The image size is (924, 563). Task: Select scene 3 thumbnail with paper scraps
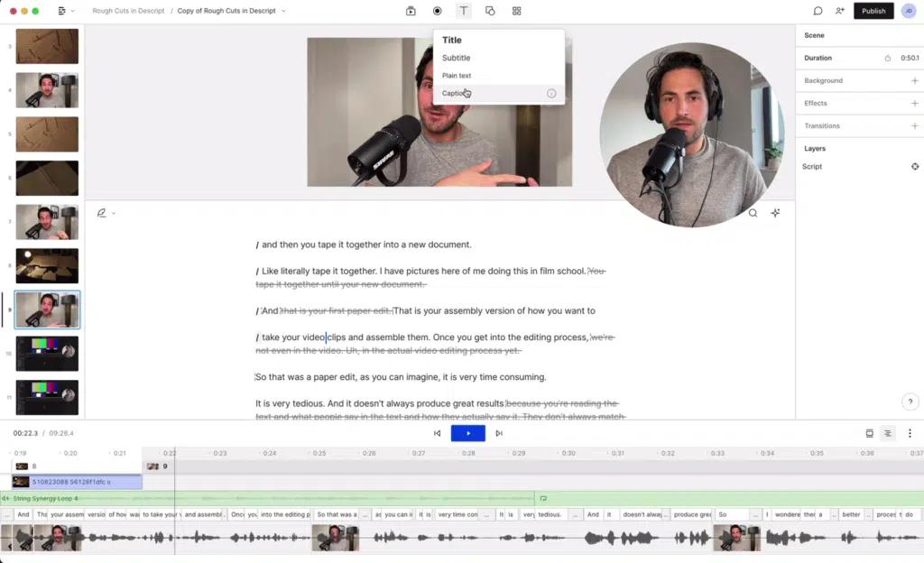click(x=47, y=46)
